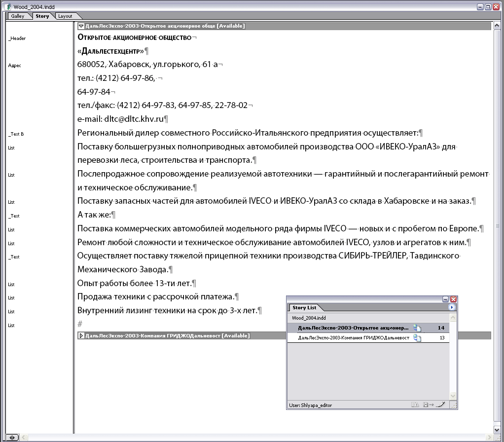The image size is (504, 442).
Task: Click the _Text style label beside А так же
Action: click(x=14, y=216)
